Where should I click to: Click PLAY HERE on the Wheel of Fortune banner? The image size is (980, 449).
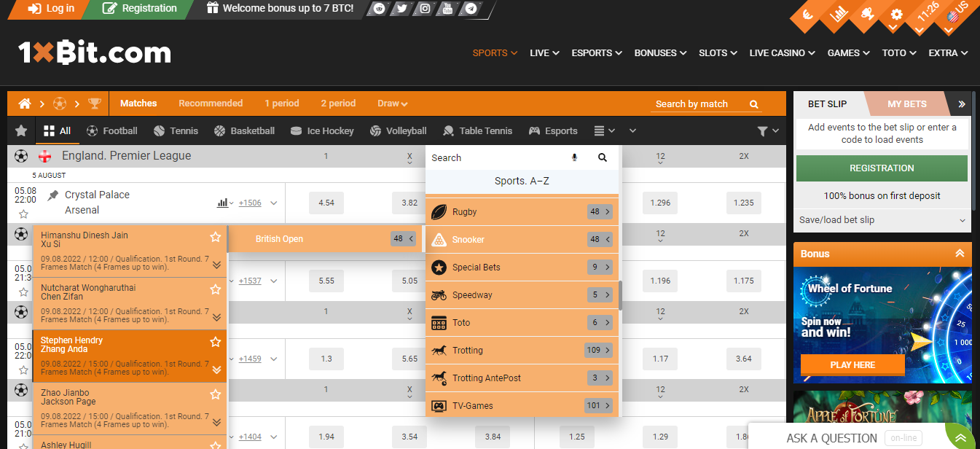(x=852, y=364)
